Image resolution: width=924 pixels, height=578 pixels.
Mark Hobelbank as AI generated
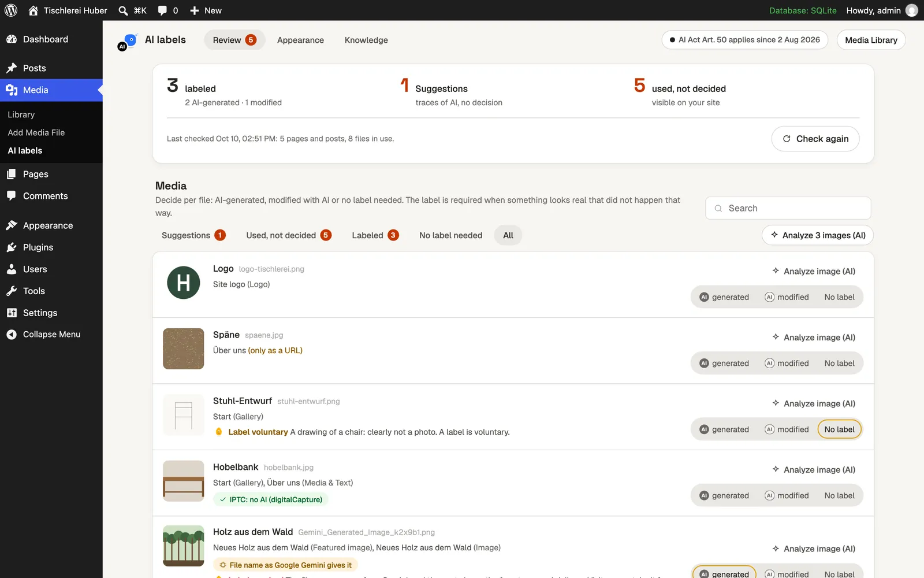click(x=724, y=495)
